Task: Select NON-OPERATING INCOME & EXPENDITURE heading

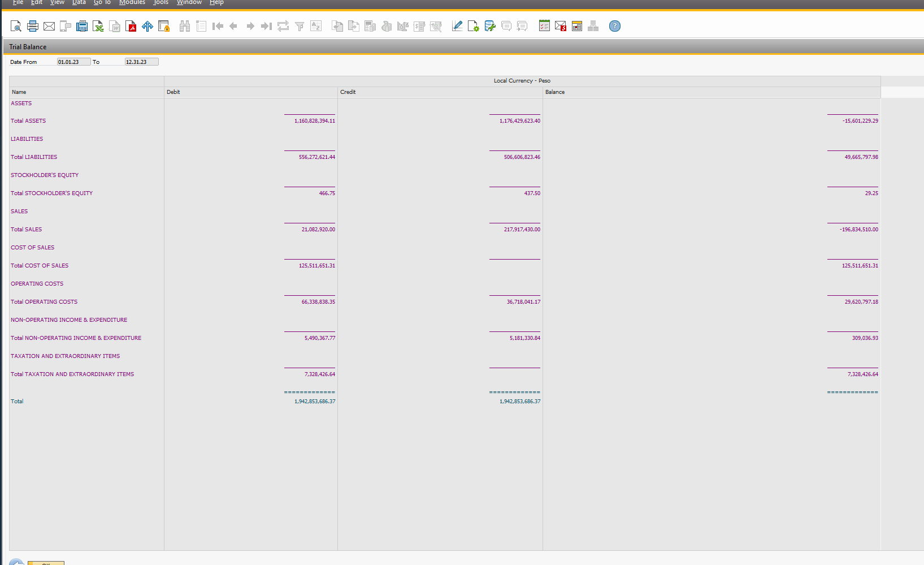Action: click(69, 320)
